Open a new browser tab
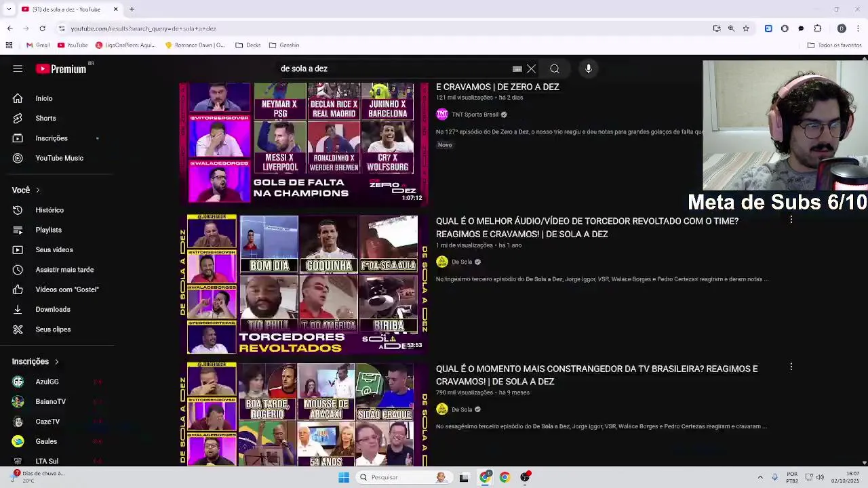Screen dimensions: 868x488 coord(132,9)
